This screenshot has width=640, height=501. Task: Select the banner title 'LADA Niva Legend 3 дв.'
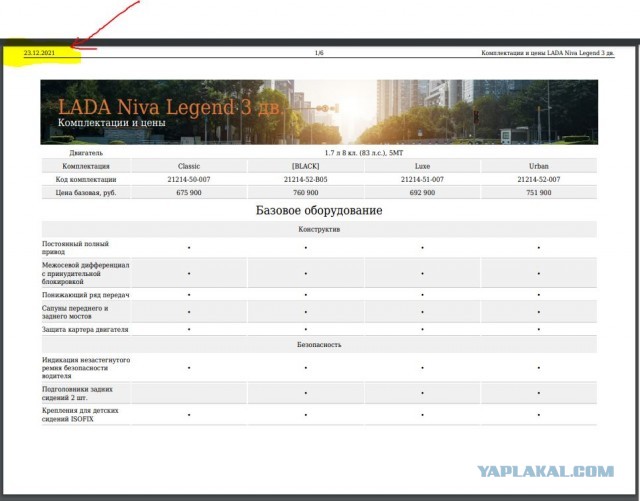point(169,107)
